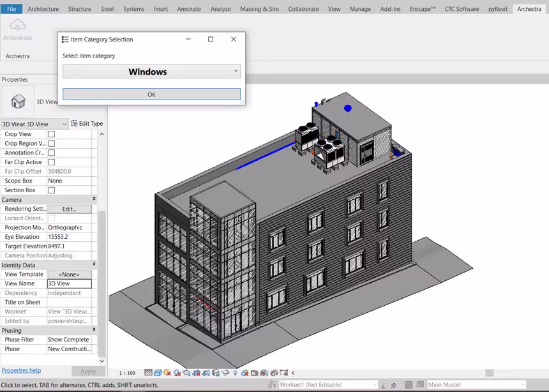
Task: Switch to the Massing & Site tab
Action: point(259,9)
